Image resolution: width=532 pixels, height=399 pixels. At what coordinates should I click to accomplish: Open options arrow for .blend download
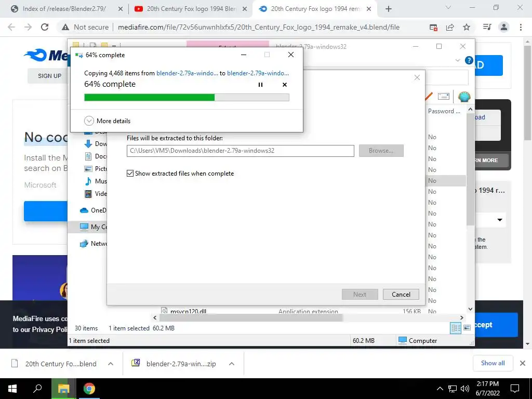click(x=111, y=364)
